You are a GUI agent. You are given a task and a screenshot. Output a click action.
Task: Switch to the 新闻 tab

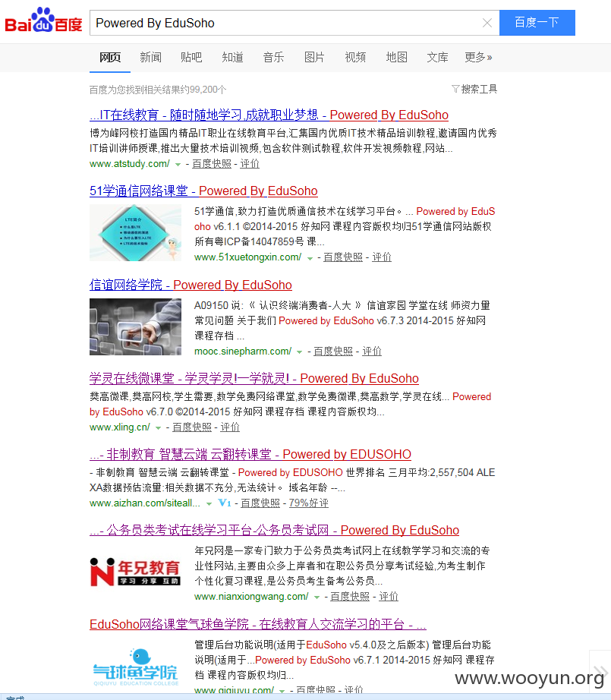pyautogui.click(x=150, y=57)
